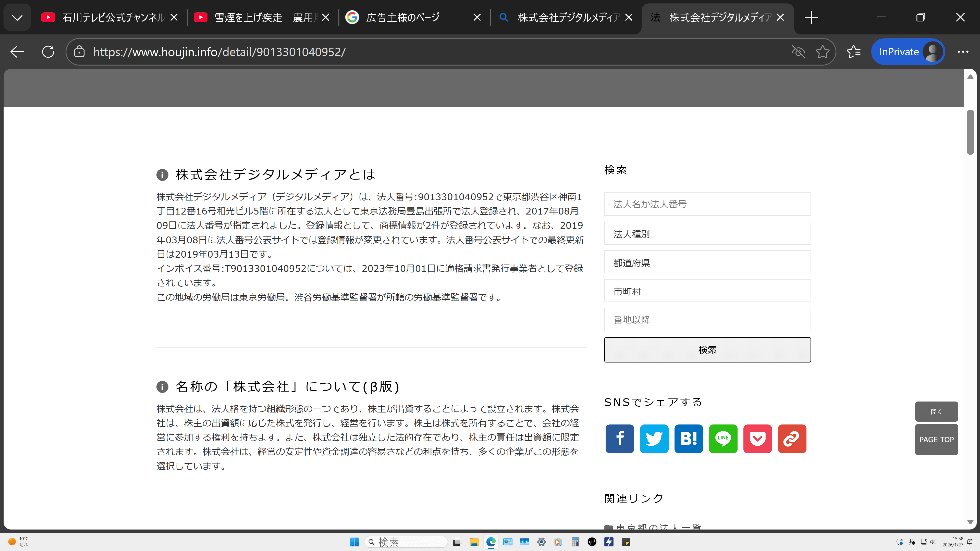Share the page on Twitter
This screenshot has height=551, width=980.
point(654,439)
